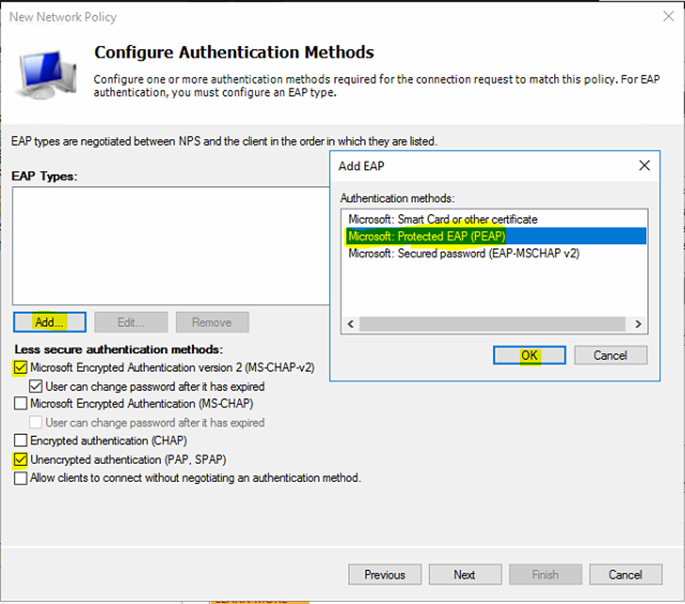Confirm Add EAP dialog with OK

[529, 355]
